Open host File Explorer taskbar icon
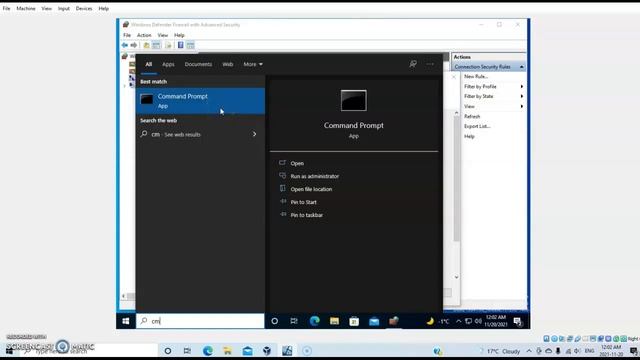 pos(227,351)
